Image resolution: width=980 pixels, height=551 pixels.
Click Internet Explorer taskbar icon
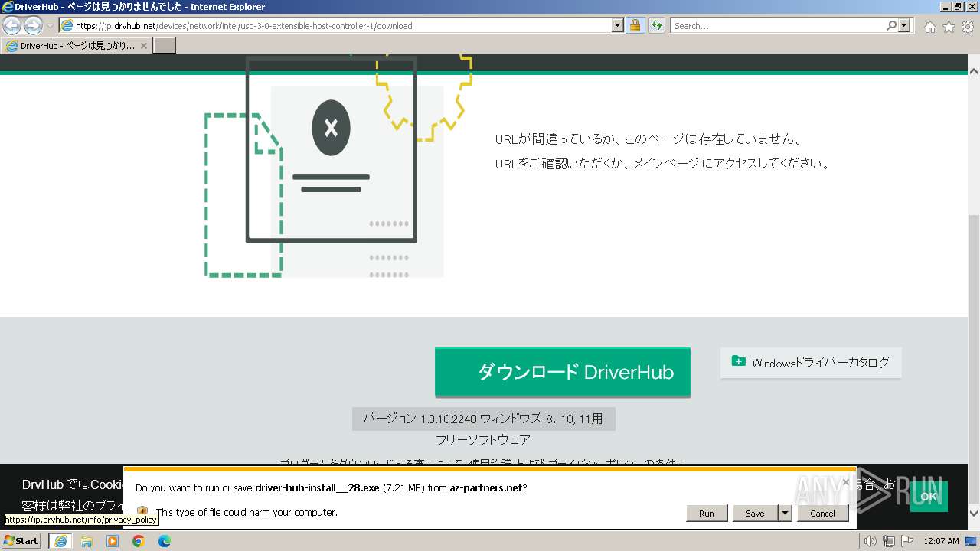60,541
